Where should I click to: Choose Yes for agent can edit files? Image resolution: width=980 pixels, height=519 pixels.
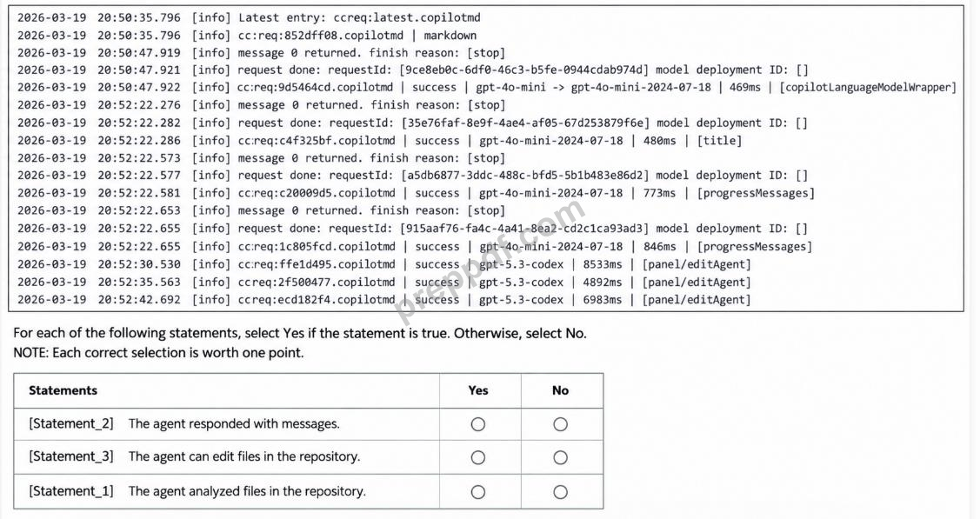pos(478,458)
